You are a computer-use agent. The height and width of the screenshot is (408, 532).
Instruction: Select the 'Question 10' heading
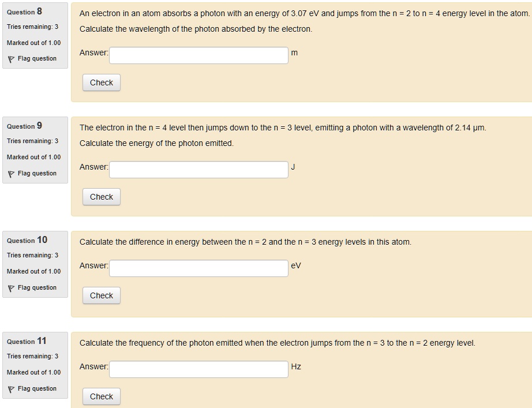point(27,240)
